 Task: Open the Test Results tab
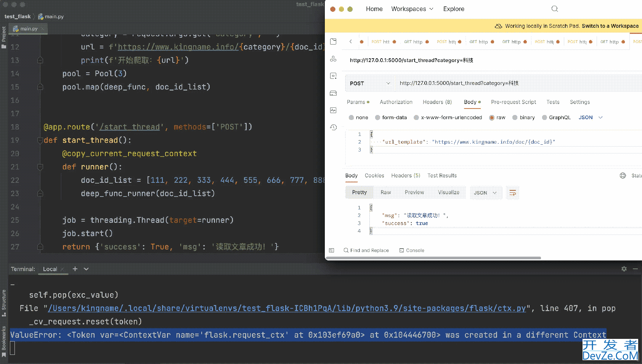click(x=442, y=176)
